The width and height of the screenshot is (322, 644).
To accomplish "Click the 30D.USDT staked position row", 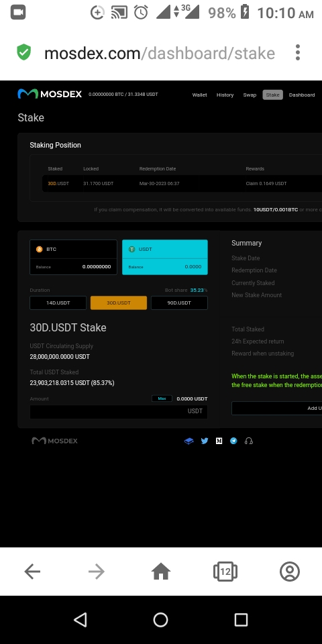I will (182, 184).
